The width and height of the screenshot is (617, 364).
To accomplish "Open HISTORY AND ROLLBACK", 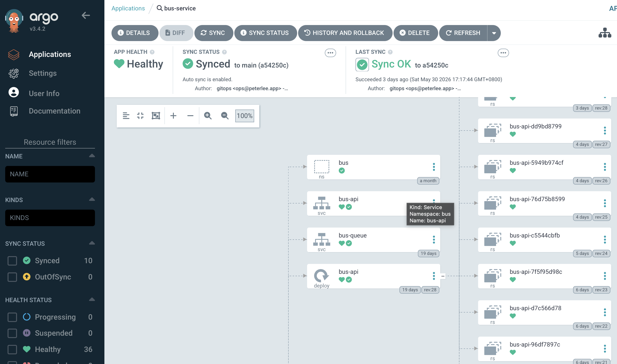I will click(345, 33).
